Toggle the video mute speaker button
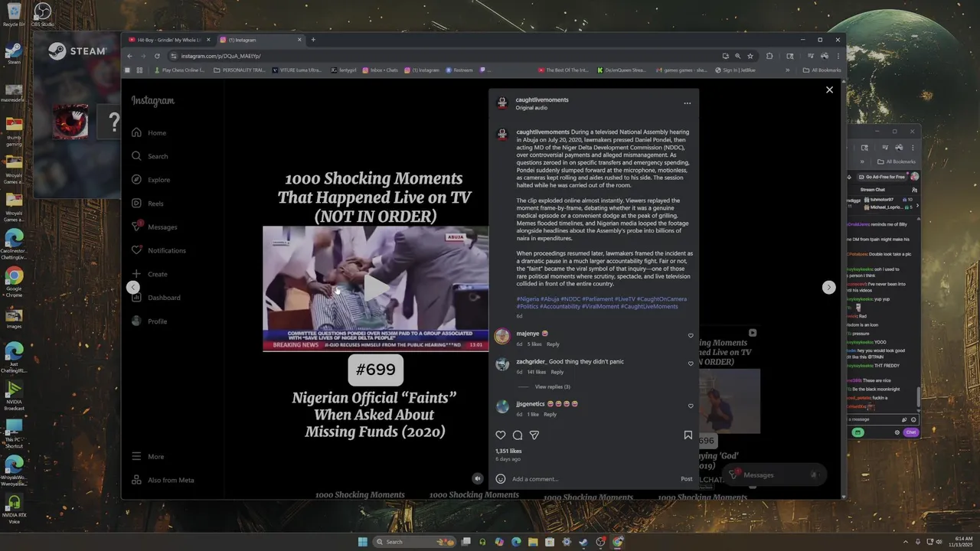The image size is (980, 551). pyautogui.click(x=477, y=478)
